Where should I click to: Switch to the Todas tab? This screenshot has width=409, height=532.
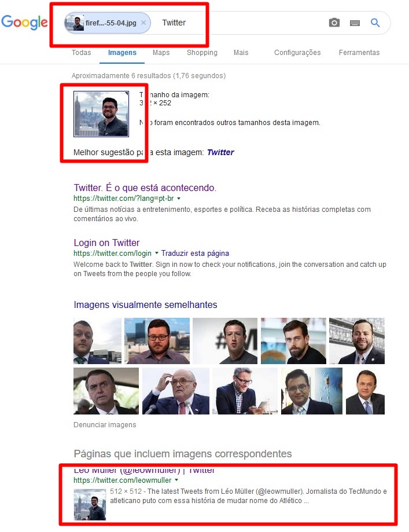(82, 53)
